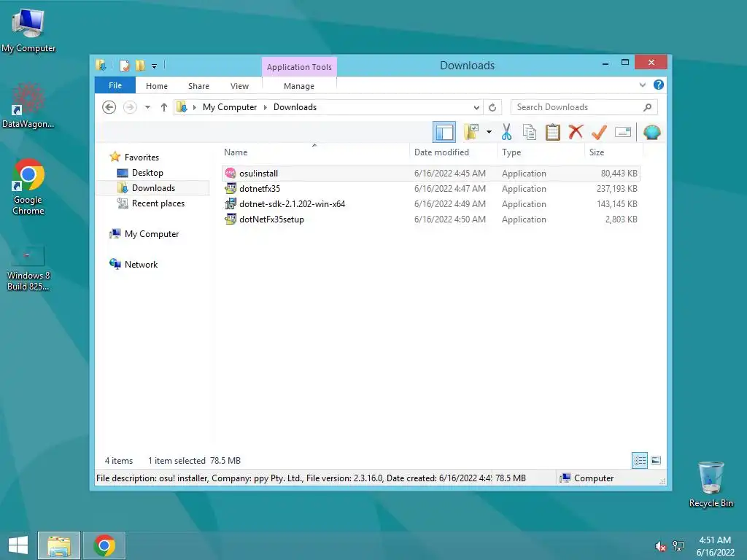Select the dotnetfx35 file
747x560 pixels.
[x=430, y=189]
